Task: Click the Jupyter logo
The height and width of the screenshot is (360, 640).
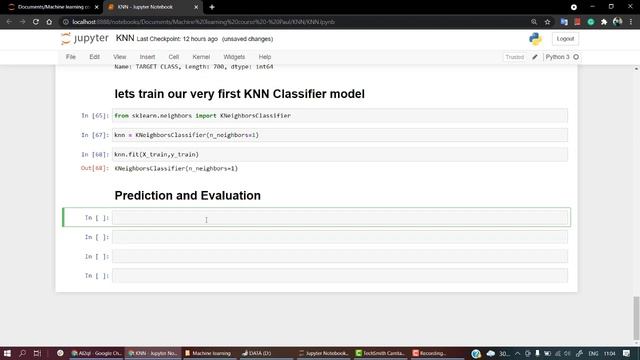Action: click(x=85, y=38)
